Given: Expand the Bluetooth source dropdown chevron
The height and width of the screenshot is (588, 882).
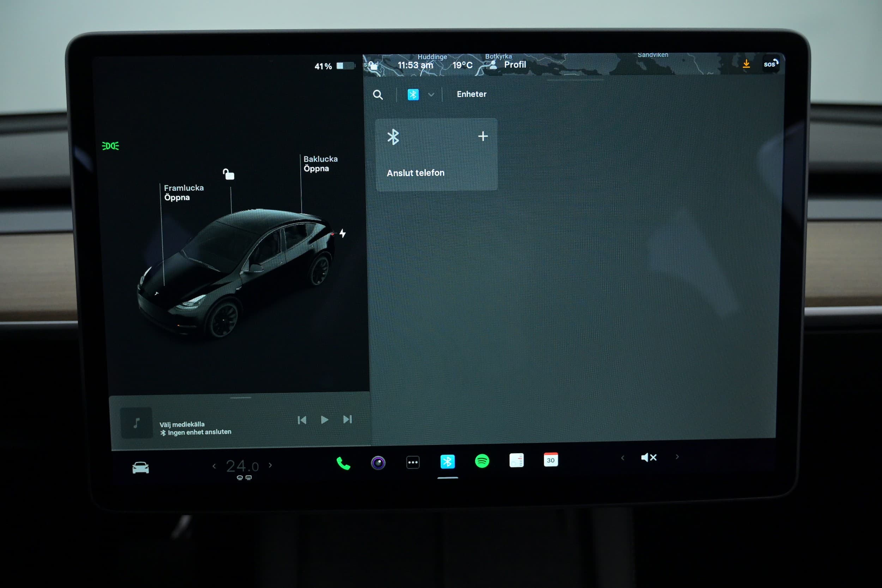Looking at the screenshot, I should pyautogui.click(x=431, y=95).
